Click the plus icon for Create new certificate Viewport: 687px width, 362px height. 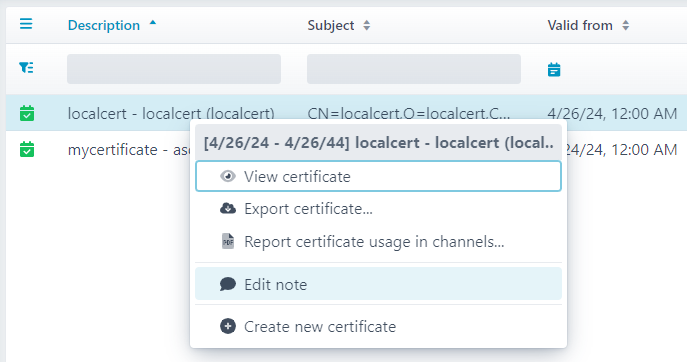(228, 326)
